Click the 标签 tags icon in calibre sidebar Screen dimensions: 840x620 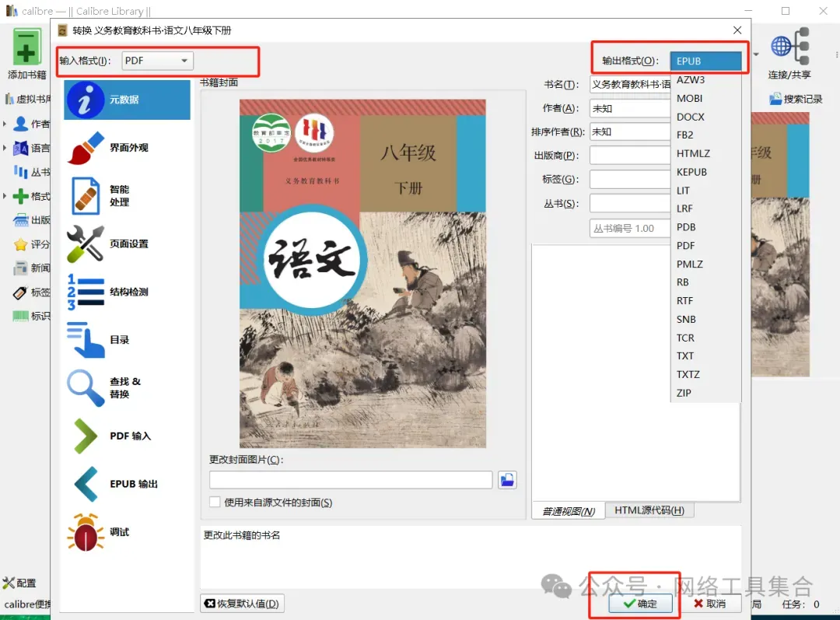19,292
